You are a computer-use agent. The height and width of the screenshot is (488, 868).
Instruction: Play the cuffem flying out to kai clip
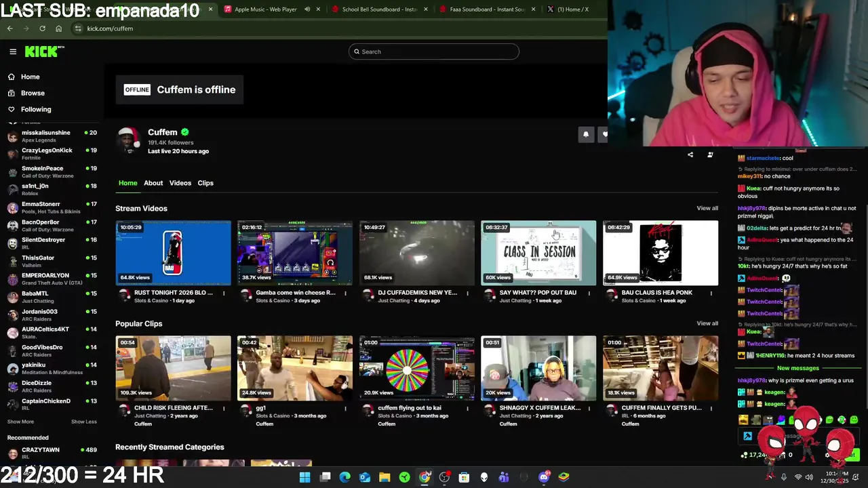(417, 368)
